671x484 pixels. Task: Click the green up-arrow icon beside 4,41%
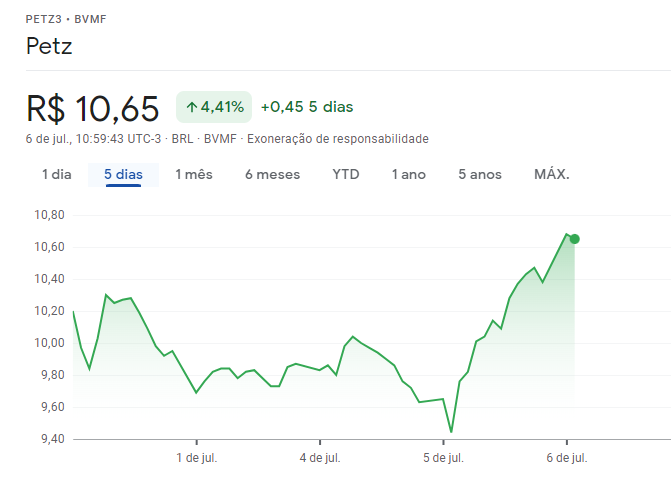[x=191, y=107]
